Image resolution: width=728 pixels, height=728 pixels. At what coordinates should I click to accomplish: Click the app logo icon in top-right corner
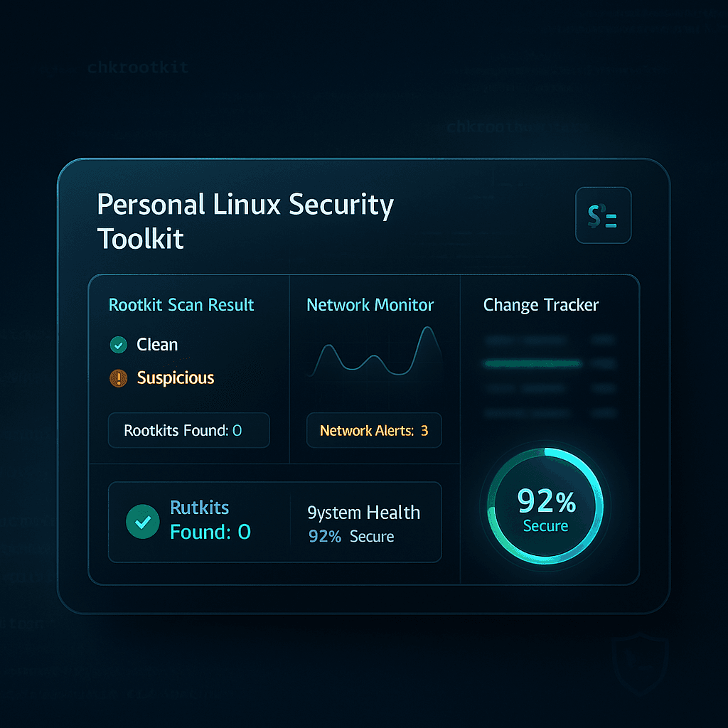tap(603, 215)
